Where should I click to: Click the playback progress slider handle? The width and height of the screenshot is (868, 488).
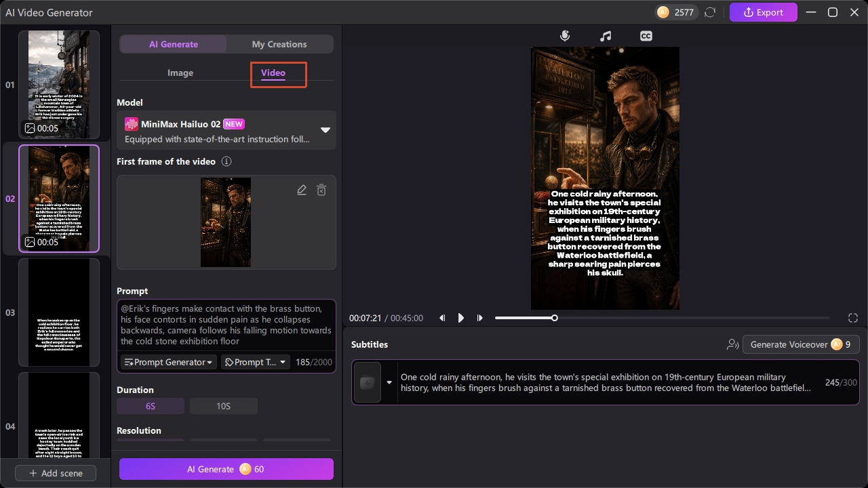tap(554, 318)
